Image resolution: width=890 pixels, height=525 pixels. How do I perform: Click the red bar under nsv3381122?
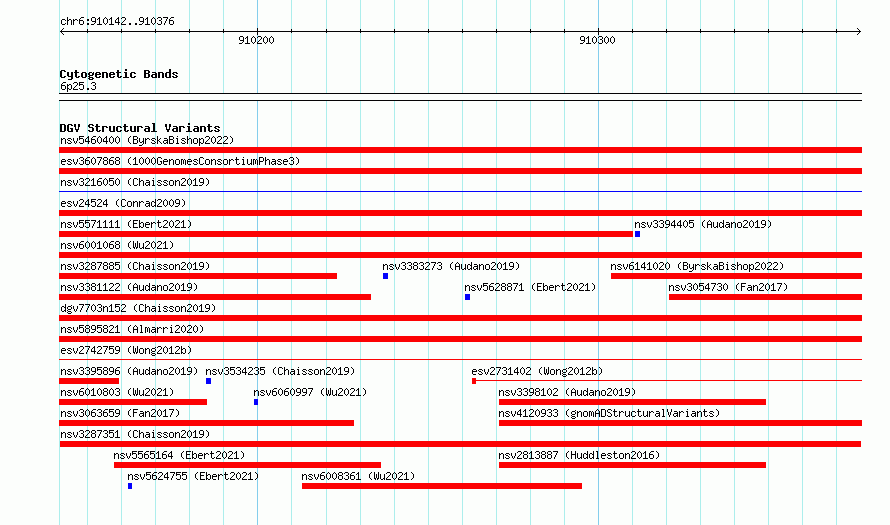click(215, 297)
